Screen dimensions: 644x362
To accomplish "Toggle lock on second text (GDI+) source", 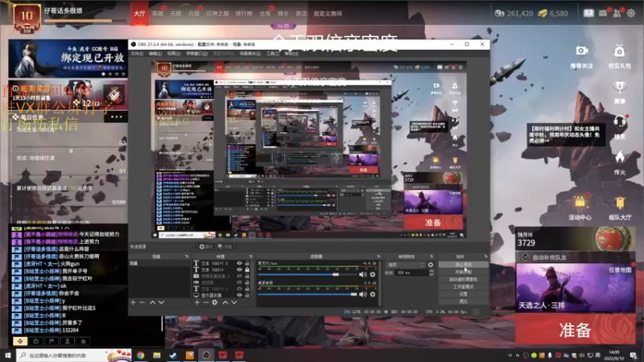I will pos(247,269).
